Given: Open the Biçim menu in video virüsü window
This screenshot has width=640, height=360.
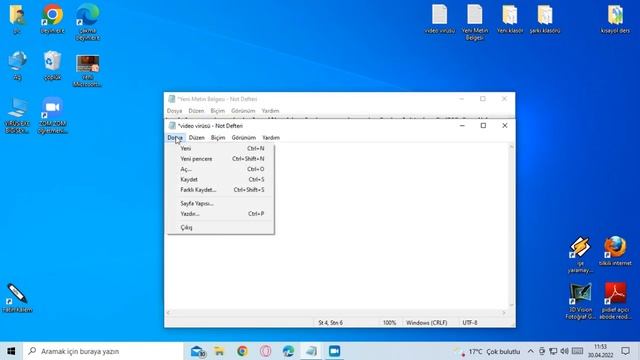Looking at the screenshot, I should point(218,138).
